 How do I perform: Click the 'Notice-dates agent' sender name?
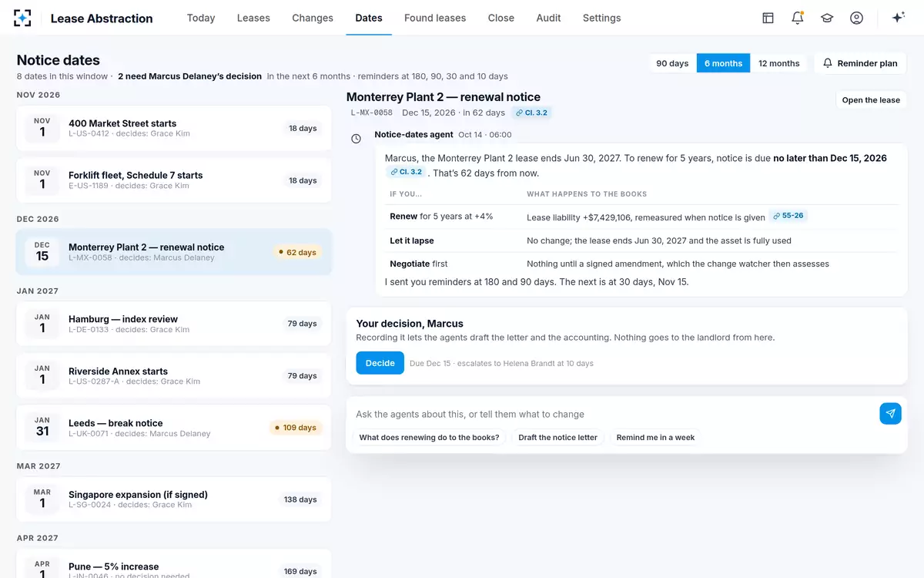pyautogui.click(x=413, y=134)
